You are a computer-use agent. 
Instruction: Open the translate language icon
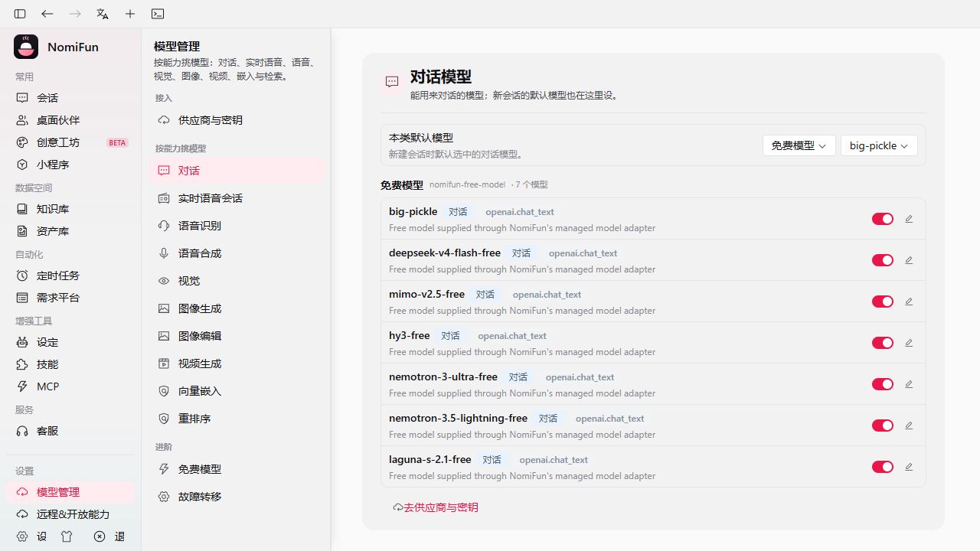click(103, 14)
